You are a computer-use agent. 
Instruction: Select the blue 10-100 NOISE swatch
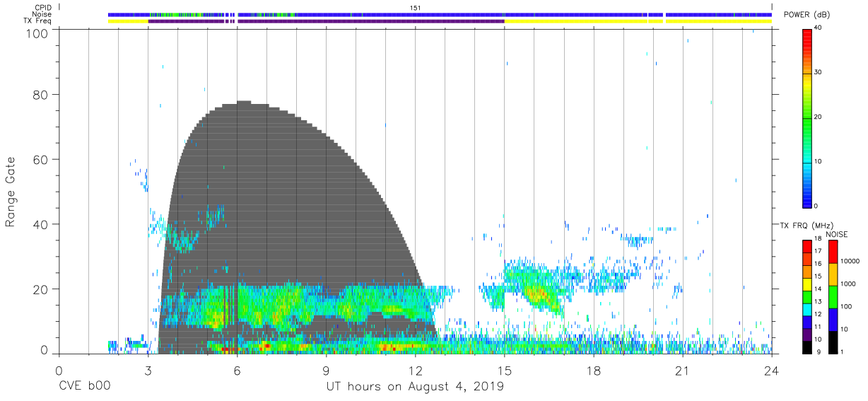pyautogui.click(x=833, y=318)
